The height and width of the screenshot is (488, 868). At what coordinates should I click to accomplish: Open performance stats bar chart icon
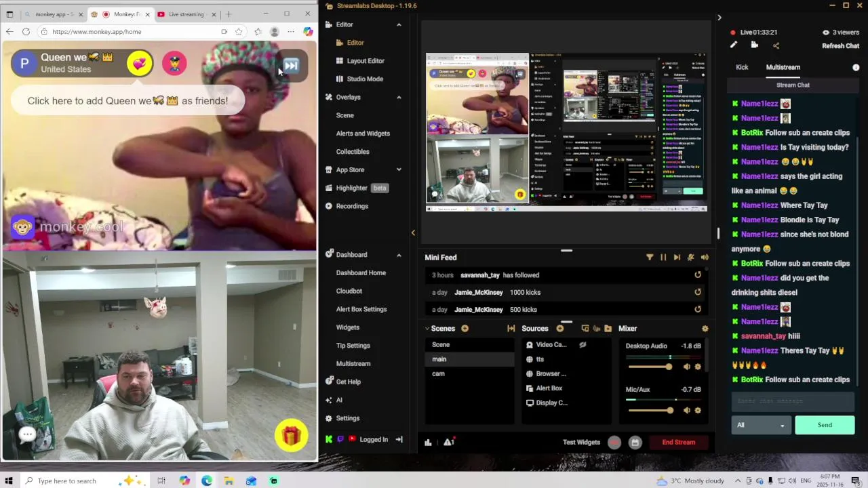pyautogui.click(x=428, y=443)
